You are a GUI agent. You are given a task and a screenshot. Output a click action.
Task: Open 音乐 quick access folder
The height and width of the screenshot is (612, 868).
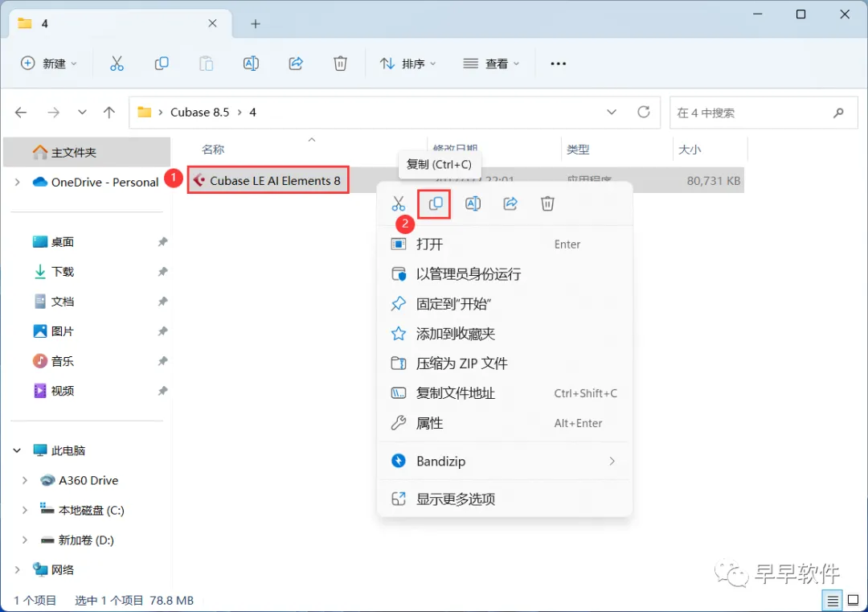pyautogui.click(x=53, y=362)
